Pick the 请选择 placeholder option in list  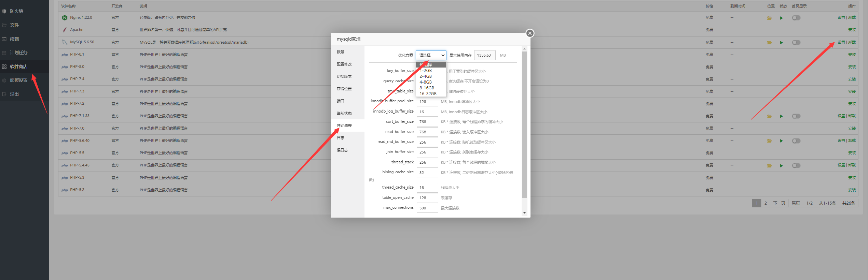pyautogui.click(x=431, y=64)
